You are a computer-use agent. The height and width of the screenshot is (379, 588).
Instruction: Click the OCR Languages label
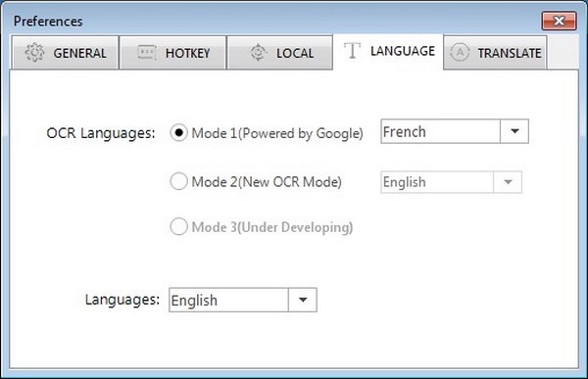click(x=101, y=133)
